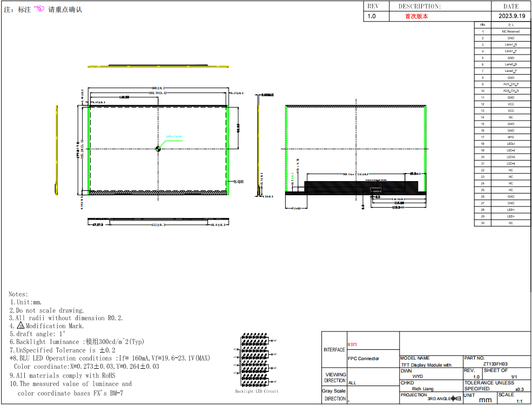Select the date '2023.9.19'

(511, 16)
